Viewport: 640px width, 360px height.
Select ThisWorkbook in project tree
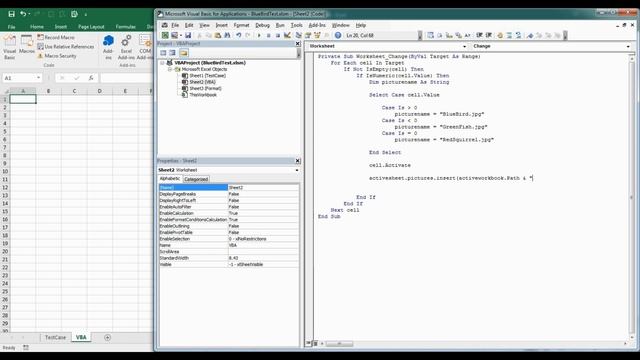click(x=199, y=95)
